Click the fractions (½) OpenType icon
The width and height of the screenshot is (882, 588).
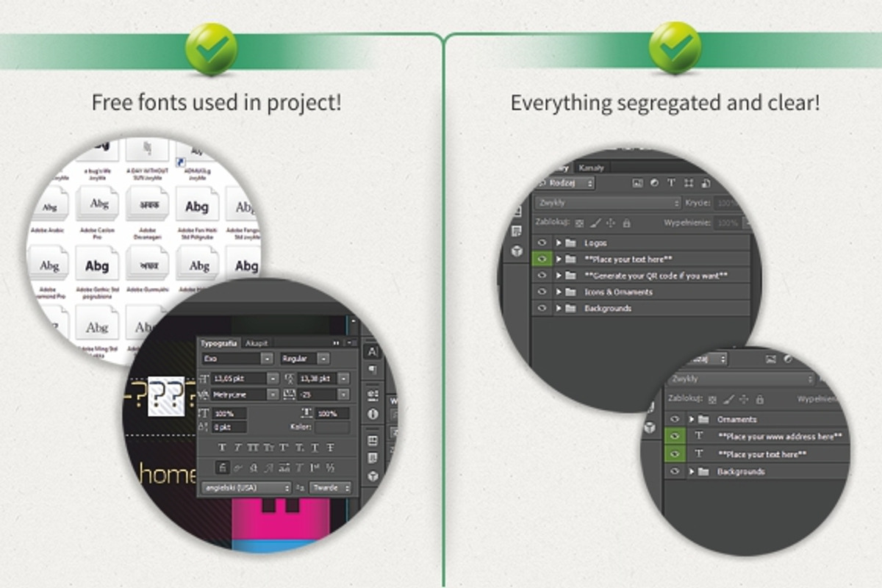pyautogui.click(x=331, y=467)
